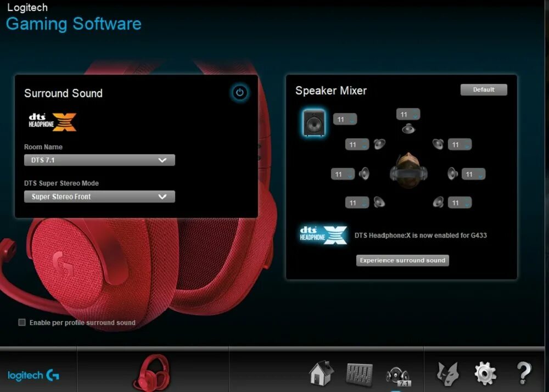Open side right speaker volume dropdown
Image resolution: width=549 pixels, height=392 pixels.
point(473,174)
